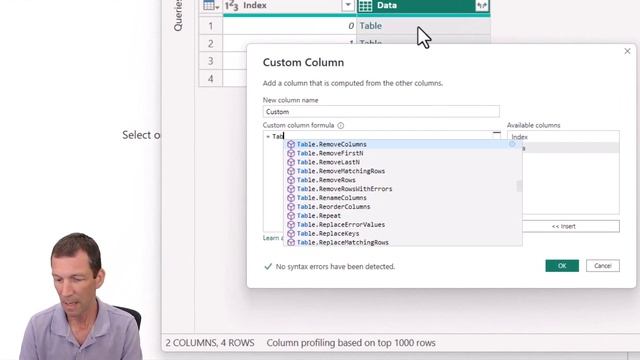This screenshot has width=640, height=360.
Task: Click the info icon on the highlighted suggestion
Action: tap(512, 144)
